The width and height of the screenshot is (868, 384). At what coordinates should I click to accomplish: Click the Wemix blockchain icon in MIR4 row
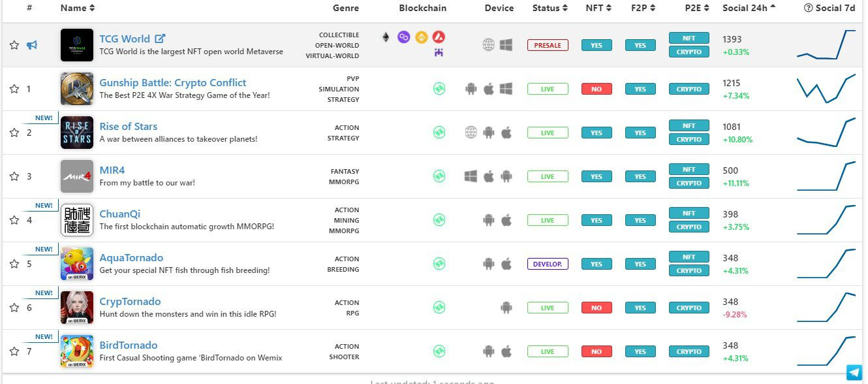(439, 176)
